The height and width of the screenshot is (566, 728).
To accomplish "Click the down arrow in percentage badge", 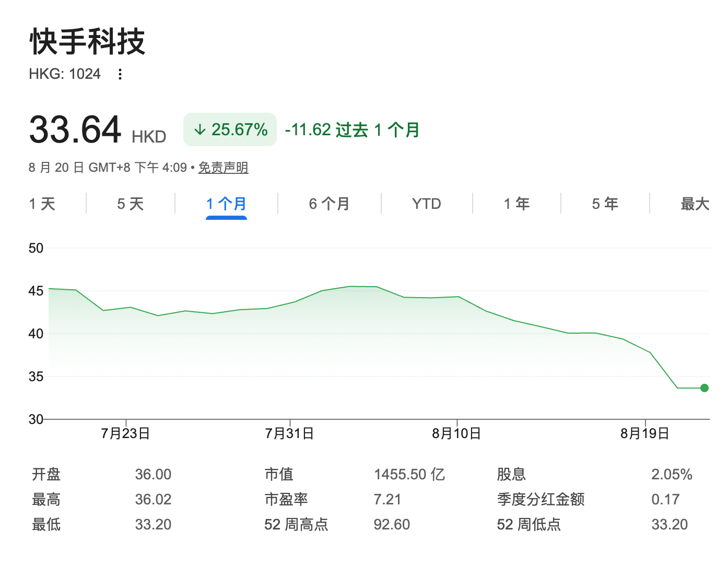I will (x=199, y=129).
